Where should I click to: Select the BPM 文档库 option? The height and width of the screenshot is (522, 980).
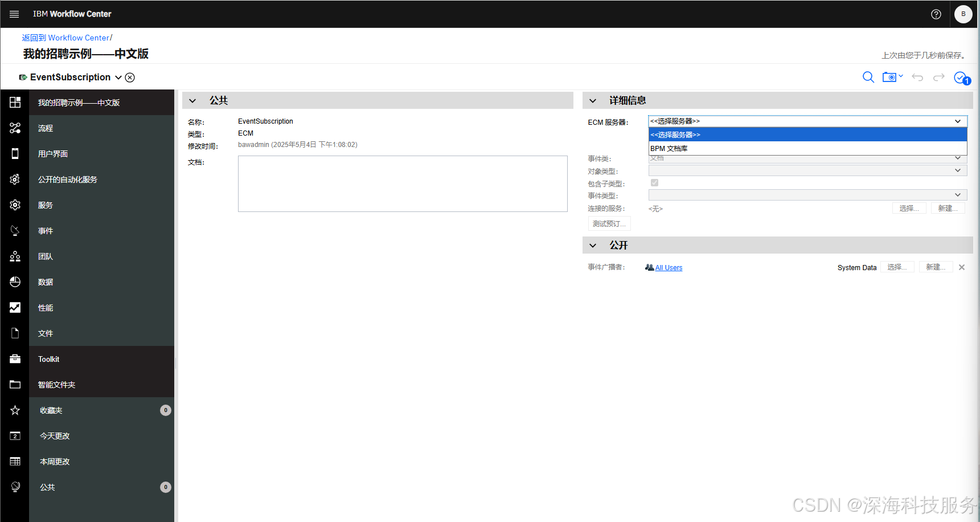click(x=807, y=148)
